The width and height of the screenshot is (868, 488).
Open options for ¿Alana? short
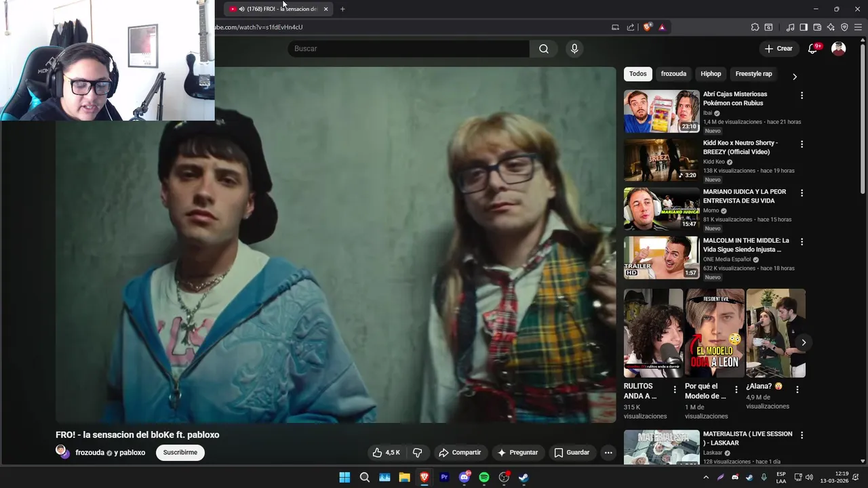click(797, 390)
